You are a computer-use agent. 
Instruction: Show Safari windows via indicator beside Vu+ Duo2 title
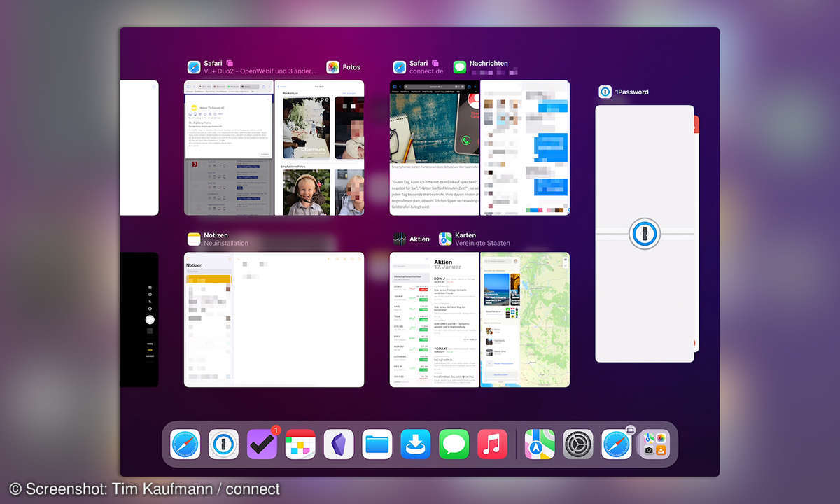(229, 63)
